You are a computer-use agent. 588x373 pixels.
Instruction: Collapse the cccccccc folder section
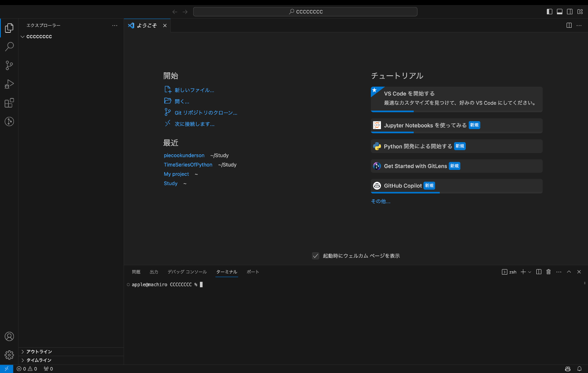71,37
